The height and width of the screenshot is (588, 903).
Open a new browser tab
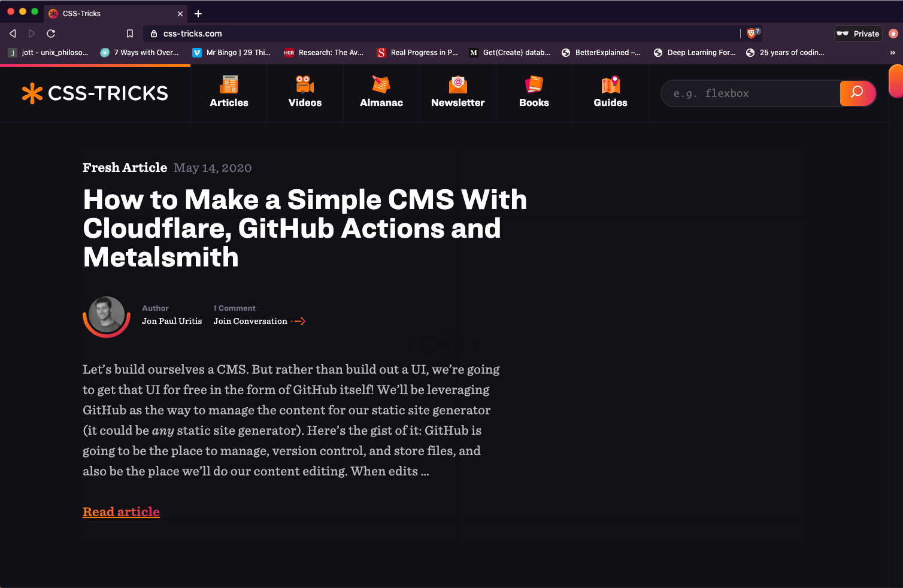pyautogui.click(x=198, y=14)
